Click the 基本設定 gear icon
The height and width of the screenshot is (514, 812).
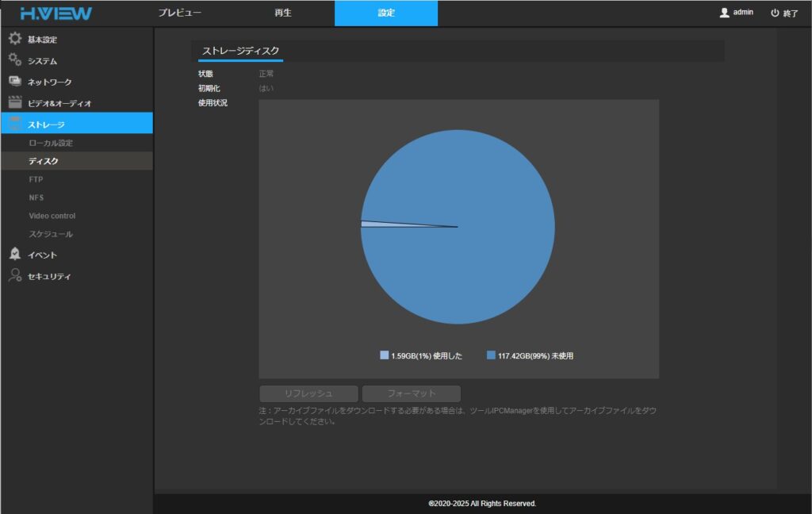tap(15, 38)
